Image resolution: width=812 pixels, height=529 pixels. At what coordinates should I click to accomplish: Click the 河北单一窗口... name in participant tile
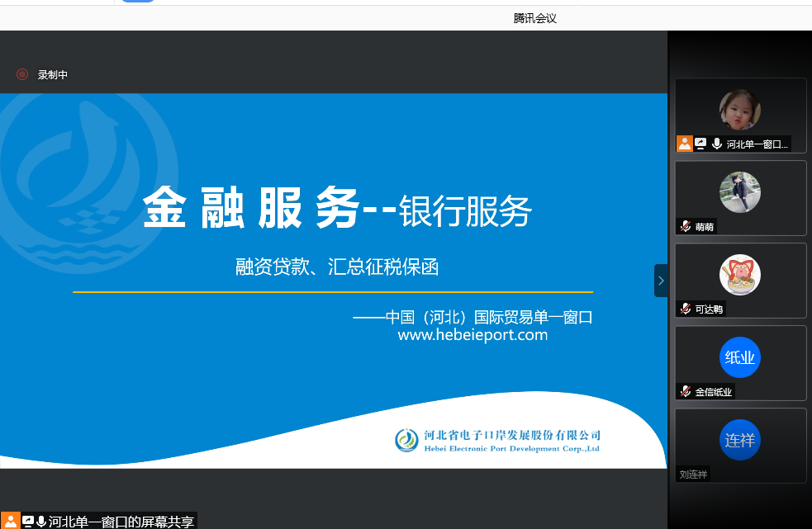pos(757,144)
